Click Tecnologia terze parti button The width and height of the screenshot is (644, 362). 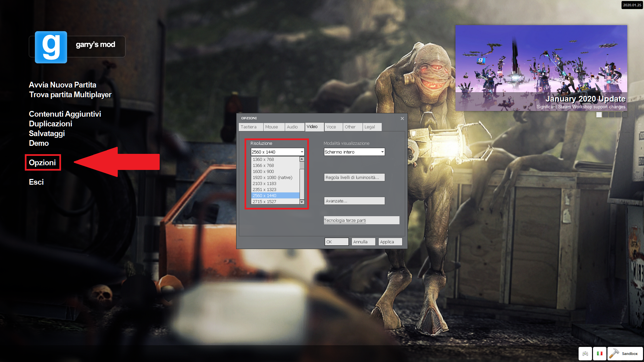point(362,220)
